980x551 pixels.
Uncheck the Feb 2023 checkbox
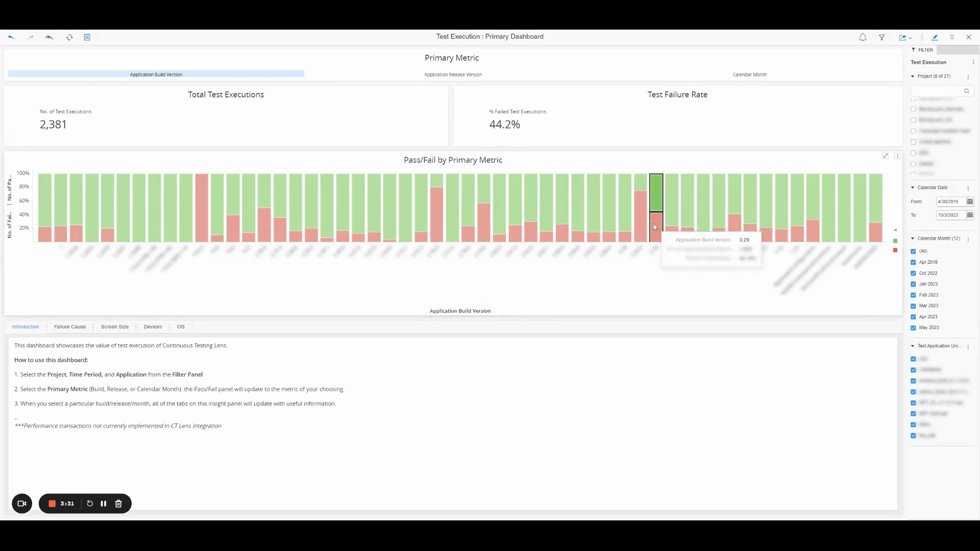click(x=913, y=295)
